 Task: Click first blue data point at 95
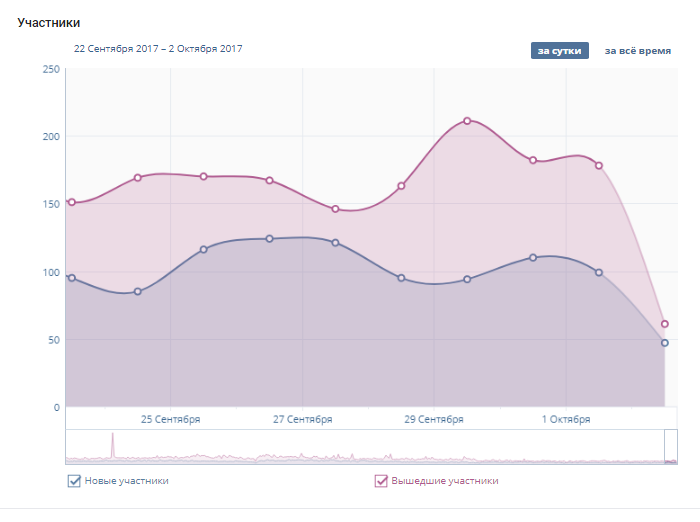[x=71, y=278]
